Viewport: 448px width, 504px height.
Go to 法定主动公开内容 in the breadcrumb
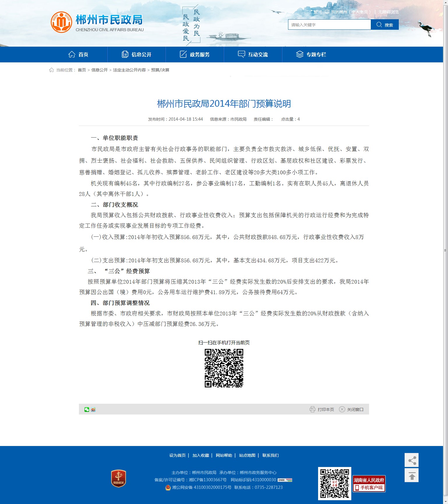(x=129, y=70)
